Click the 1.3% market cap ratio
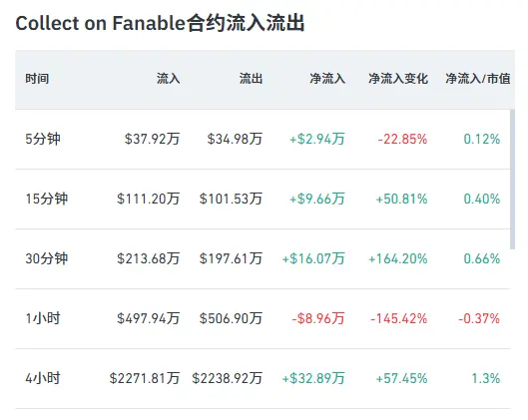The width and height of the screenshot is (528, 420). point(486,379)
